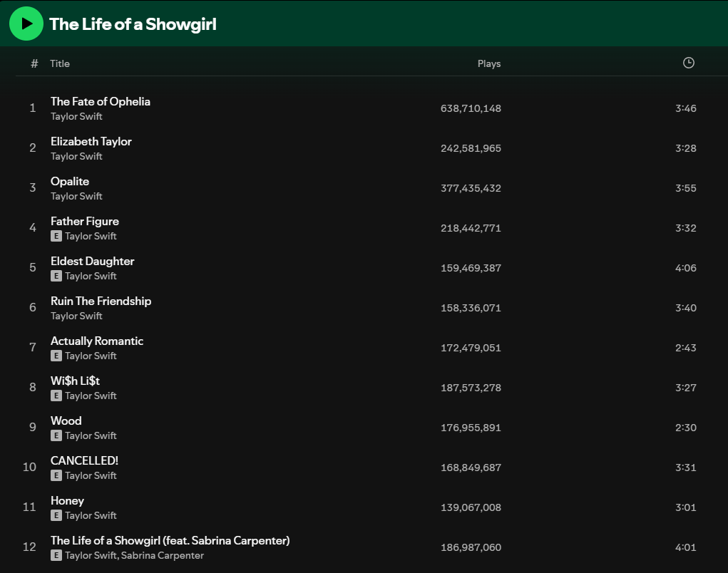Click the explicit E badge on Eldest Daughter
The height and width of the screenshot is (573, 728).
click(56, 276)
